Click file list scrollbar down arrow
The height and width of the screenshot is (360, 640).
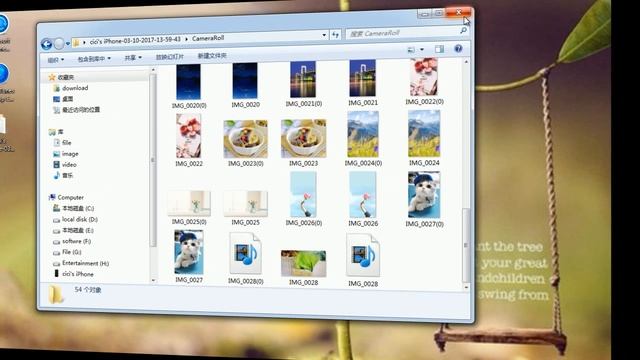pos(466,287)
